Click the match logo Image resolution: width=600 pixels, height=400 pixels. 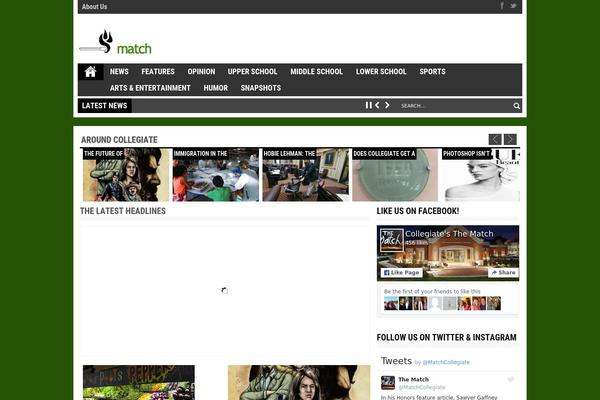point(115,42)
